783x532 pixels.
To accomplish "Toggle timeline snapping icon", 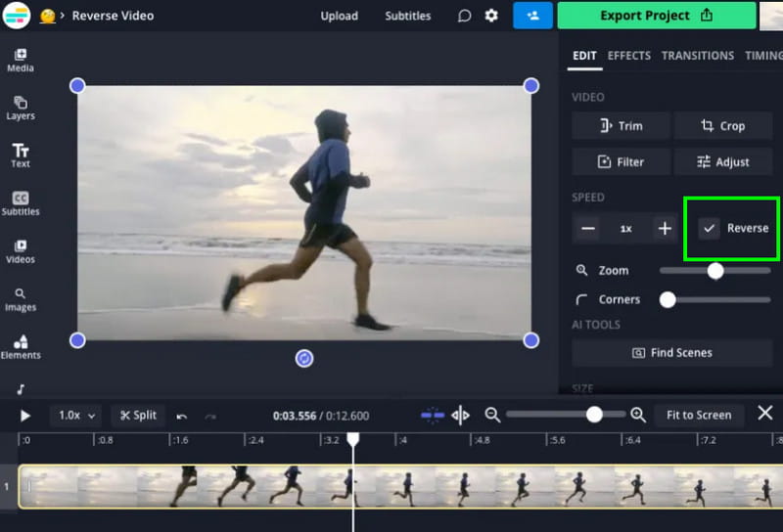I will click(x=433, y=416).
